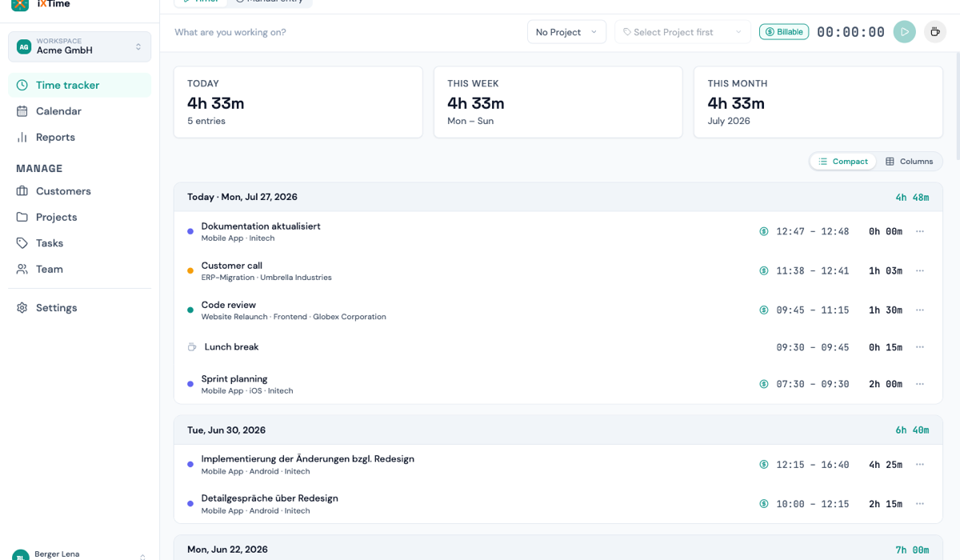Open more options for Customer call entry

click(x=920, y=270)
